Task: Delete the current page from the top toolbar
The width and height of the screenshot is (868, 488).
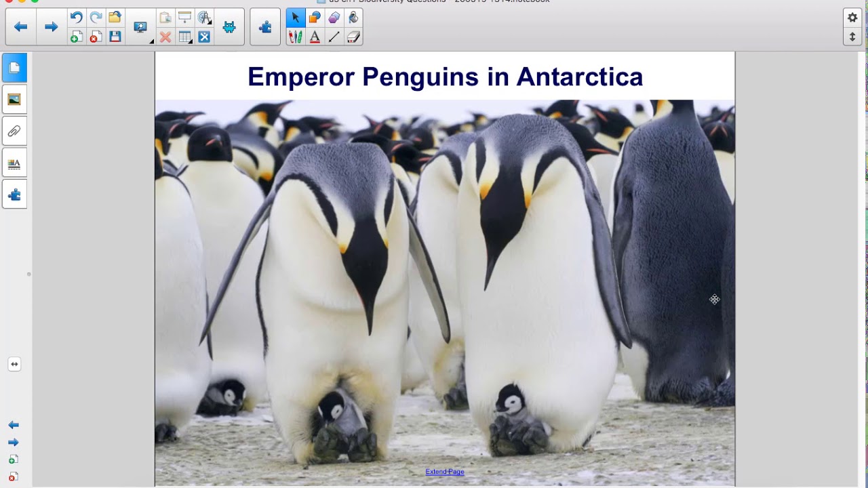Action: (x=96, y=37)
